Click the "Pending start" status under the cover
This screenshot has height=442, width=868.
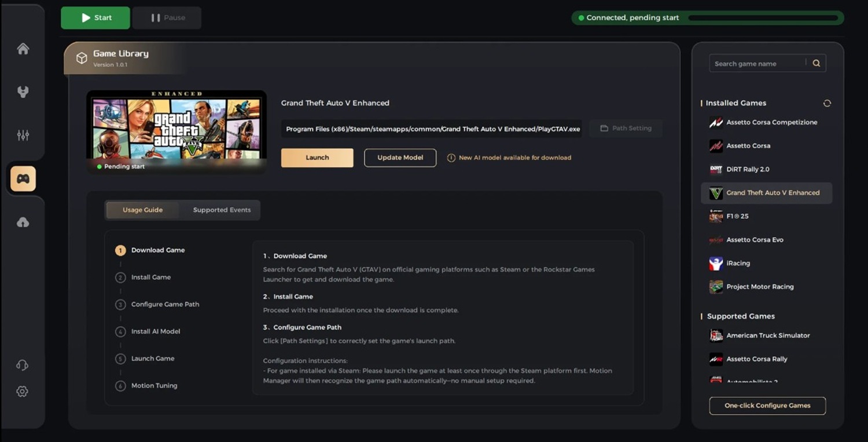pos(124,167)
